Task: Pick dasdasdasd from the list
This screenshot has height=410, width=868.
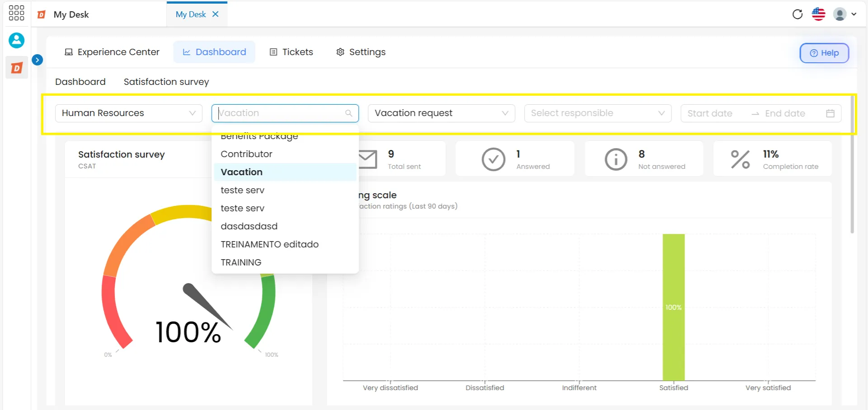Action: (285, 226)
